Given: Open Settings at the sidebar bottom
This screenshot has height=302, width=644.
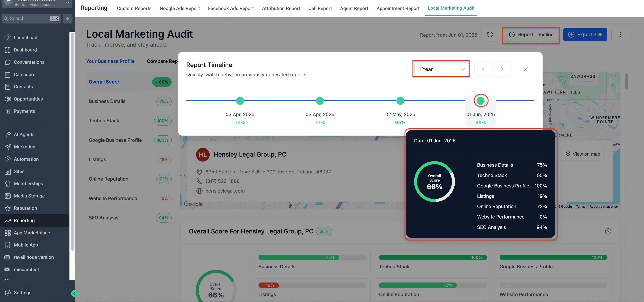Looking at the screenshot, I should 22,293.
